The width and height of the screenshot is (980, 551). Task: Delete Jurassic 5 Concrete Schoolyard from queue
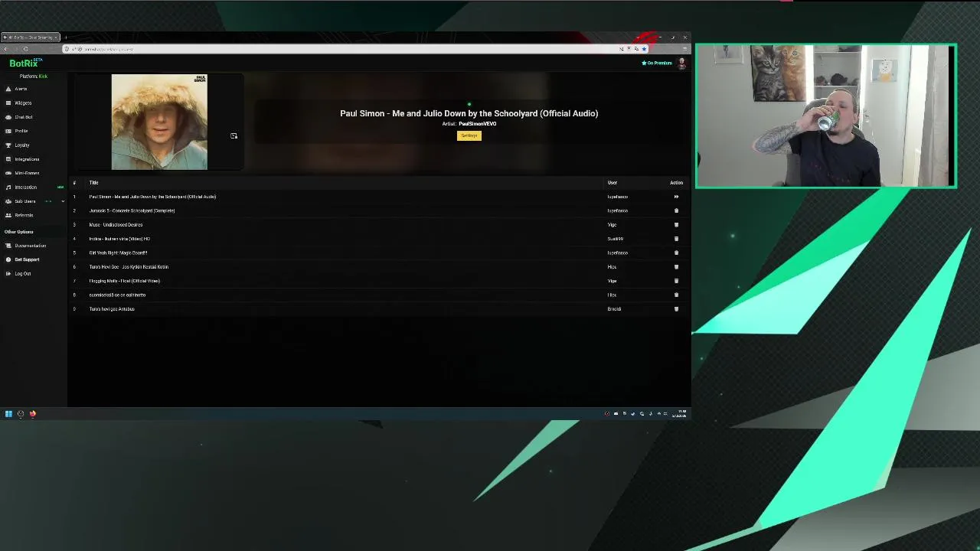coord(676,210)
